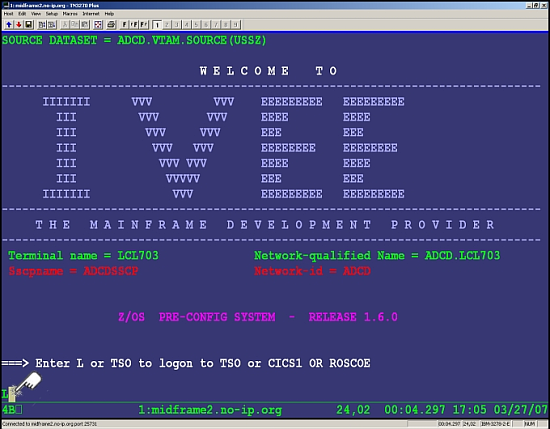This screenshot has height=429, width=550.
Task: Click the red down-arrow disconnect icon
Action: pyautogui.click(x=19, y=25)
